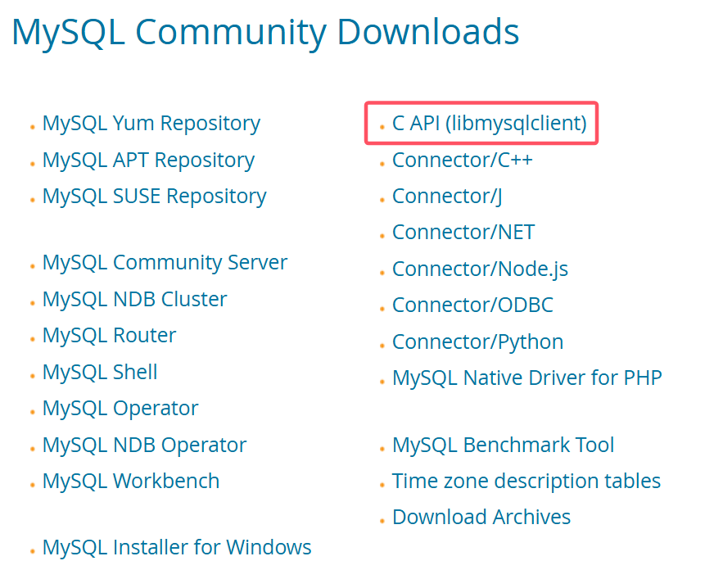
Task: Select the MySQL NDB Cluster link
Action: click(134, 300)
